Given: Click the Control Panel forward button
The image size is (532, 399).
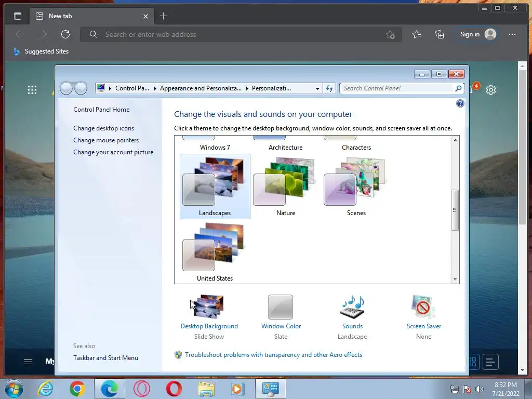Looking at the screenshot, I should [x=81, y=88].
